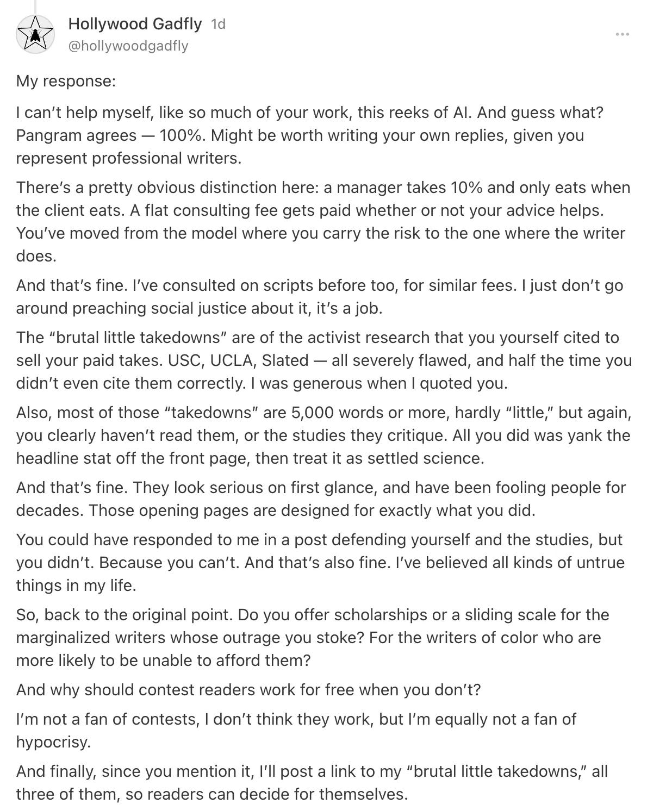
Task: Click the @hollywoodgadfly handle
Action: point(128,46)
